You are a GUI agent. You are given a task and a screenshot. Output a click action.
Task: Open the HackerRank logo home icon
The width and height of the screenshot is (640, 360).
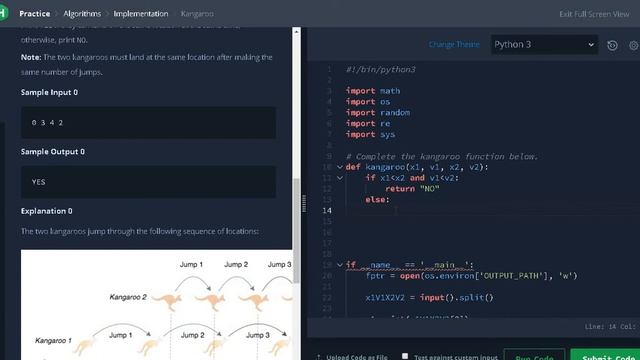(3, 13)
